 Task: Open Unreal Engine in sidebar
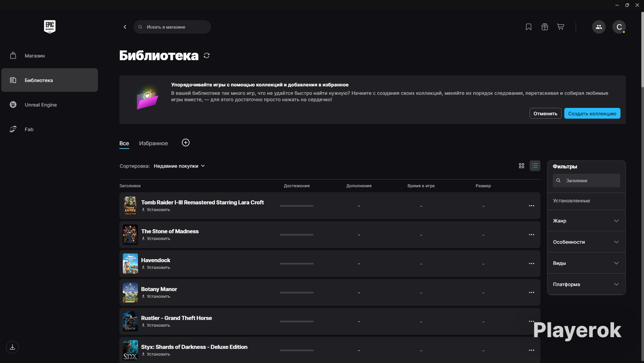50,105
